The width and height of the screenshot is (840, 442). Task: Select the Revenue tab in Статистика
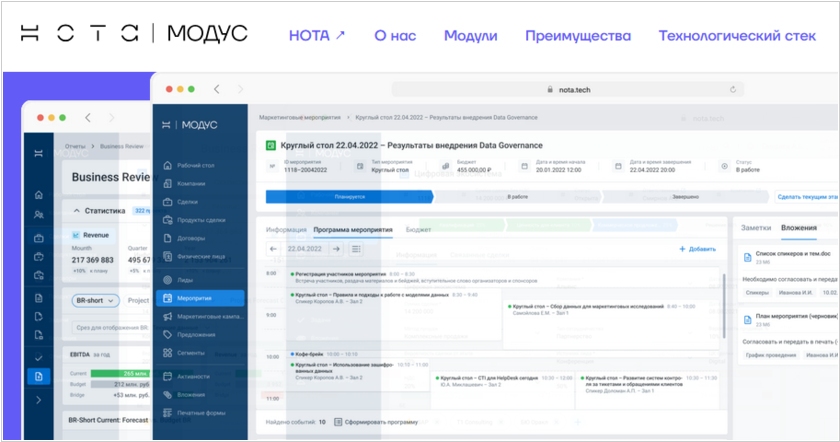pos(91,235)
